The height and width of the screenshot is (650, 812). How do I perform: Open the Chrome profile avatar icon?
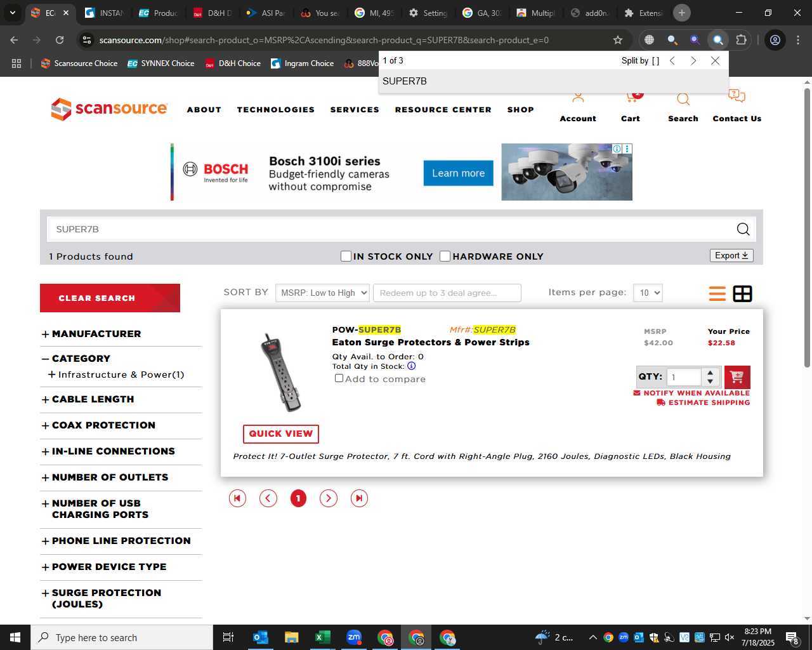[775, 40]
